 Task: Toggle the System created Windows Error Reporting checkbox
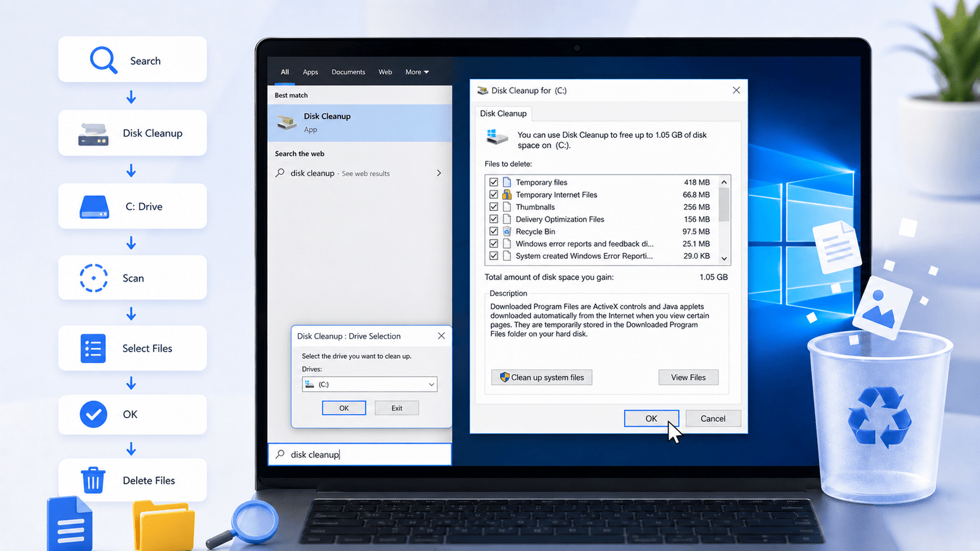coord(494,256)
